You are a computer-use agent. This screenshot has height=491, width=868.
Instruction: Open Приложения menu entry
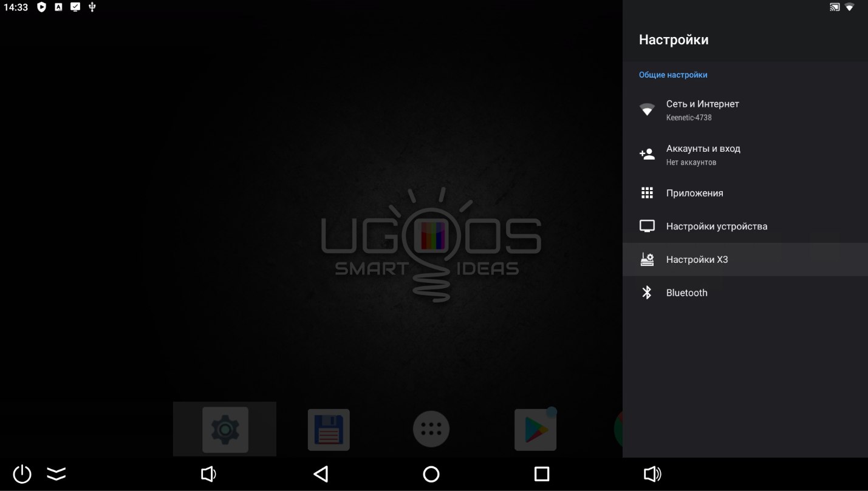(x=745, y=193)
